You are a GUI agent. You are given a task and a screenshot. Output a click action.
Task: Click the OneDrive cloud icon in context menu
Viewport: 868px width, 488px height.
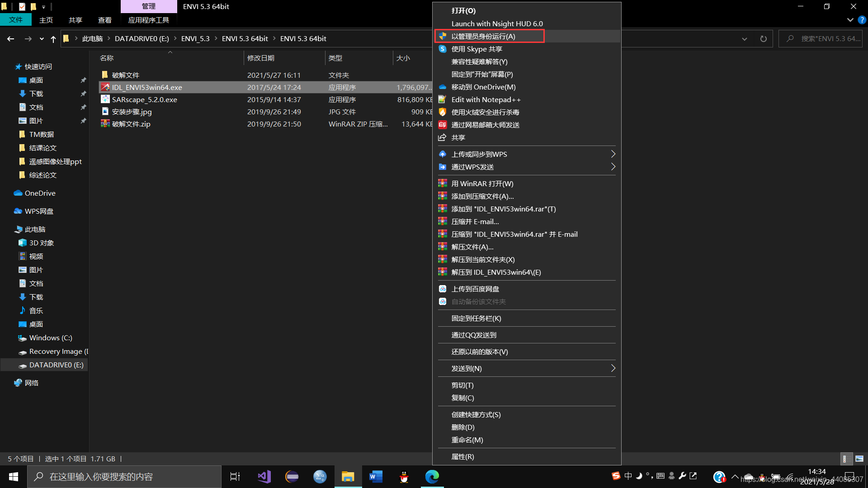443,87
